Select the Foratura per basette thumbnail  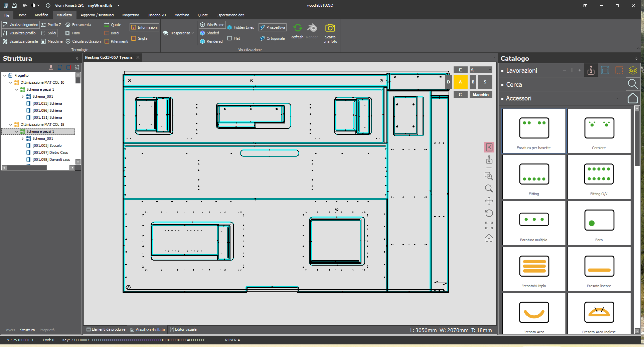[x=533, y=131]
